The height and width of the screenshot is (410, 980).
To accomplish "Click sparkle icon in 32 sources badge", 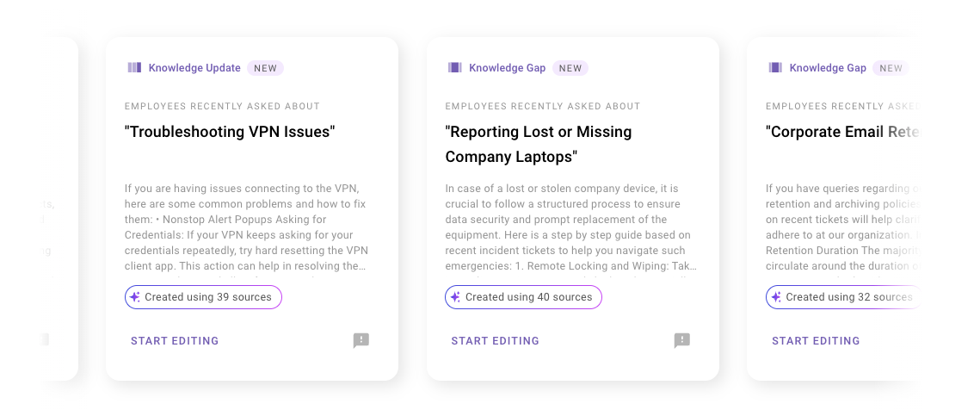I will (x=775, y=297).
